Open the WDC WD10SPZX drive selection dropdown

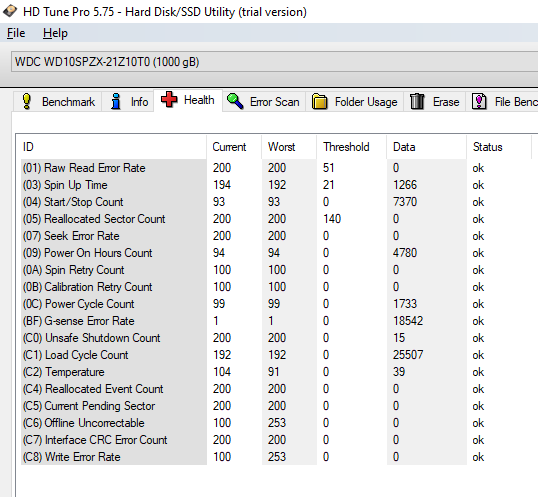[x=274, y=62]
